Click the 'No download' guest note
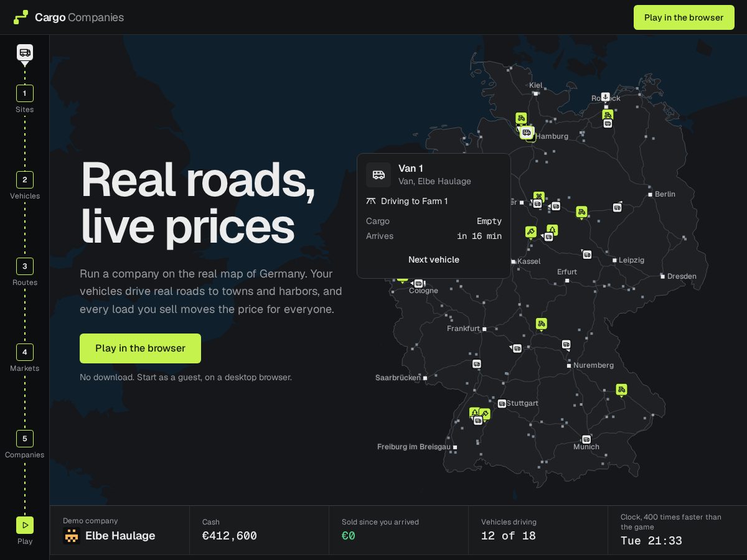 click(186, 377)
